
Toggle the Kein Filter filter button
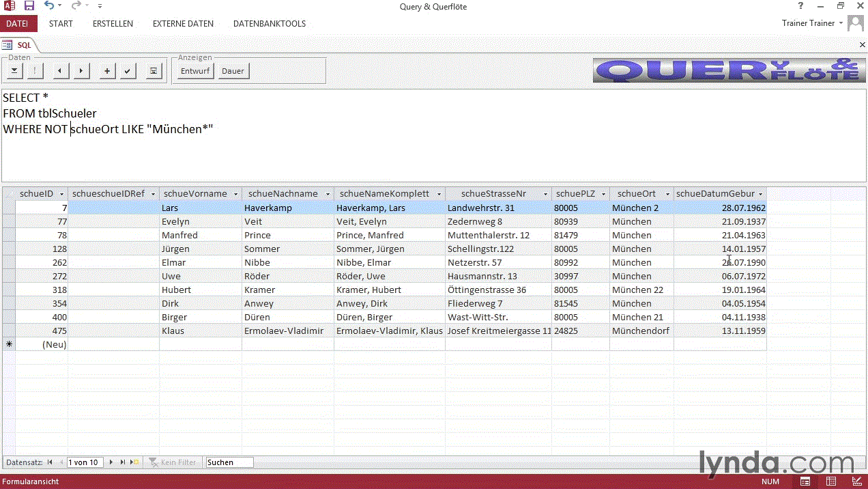click(x=173, y=462)
